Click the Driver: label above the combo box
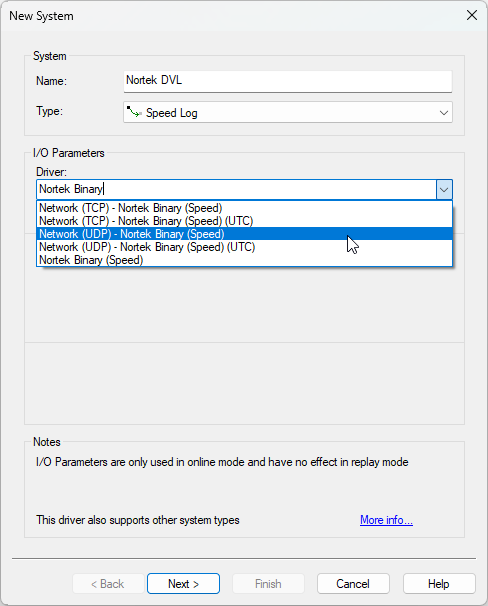Screen dimensions: 488x606 click(x=51, y=172)
